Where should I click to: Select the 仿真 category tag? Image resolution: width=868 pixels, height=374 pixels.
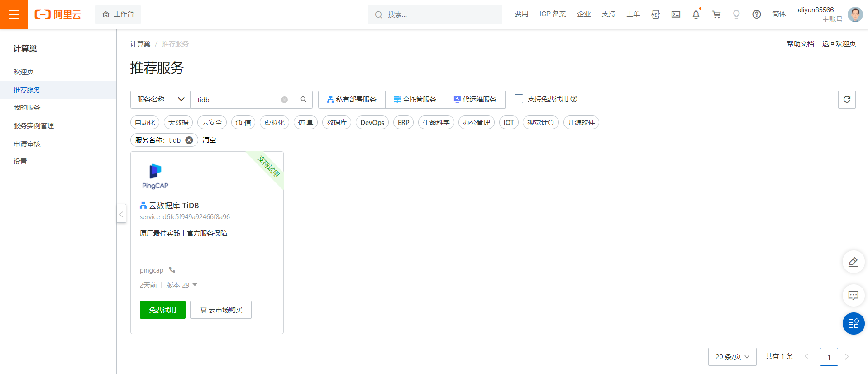[x=305, y=122]
